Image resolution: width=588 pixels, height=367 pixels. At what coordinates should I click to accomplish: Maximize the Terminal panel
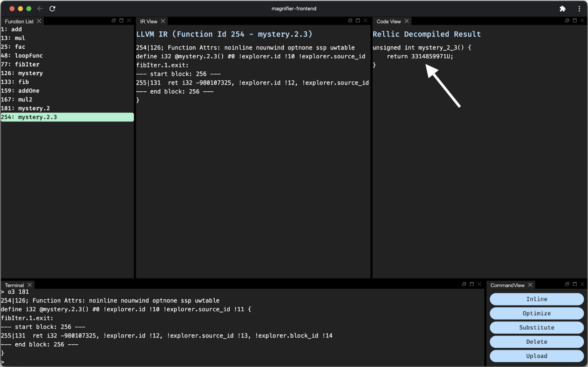point(472,284)
